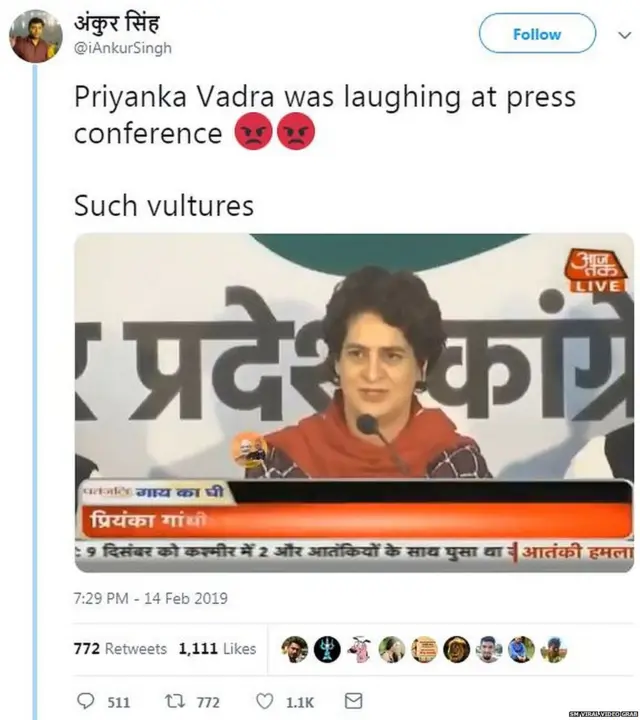Open Ankur Singh's profile picture
Viewport: 640px width, 720px height.
coord(36,37)
